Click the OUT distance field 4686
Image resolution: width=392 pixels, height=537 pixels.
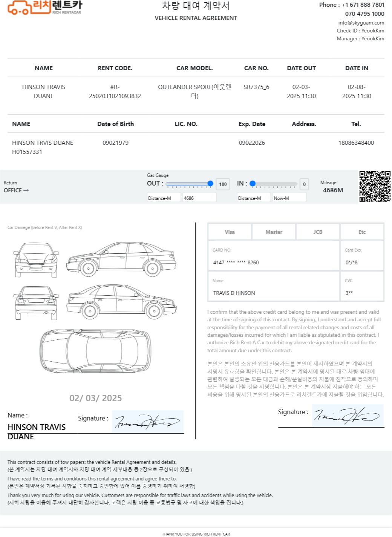click(x=199, y=198)
